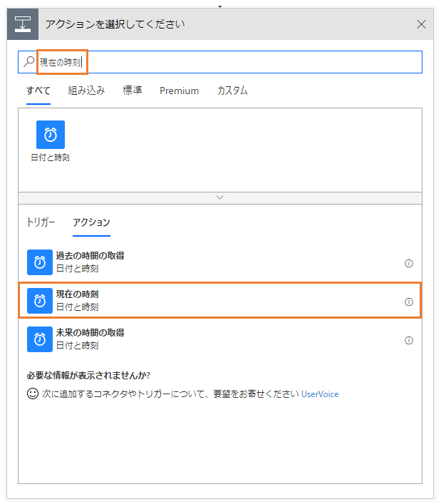Screen dimensions: 441x504
Task: Click the 日付と時刻 connector clock icon
Action: point(51,135)
